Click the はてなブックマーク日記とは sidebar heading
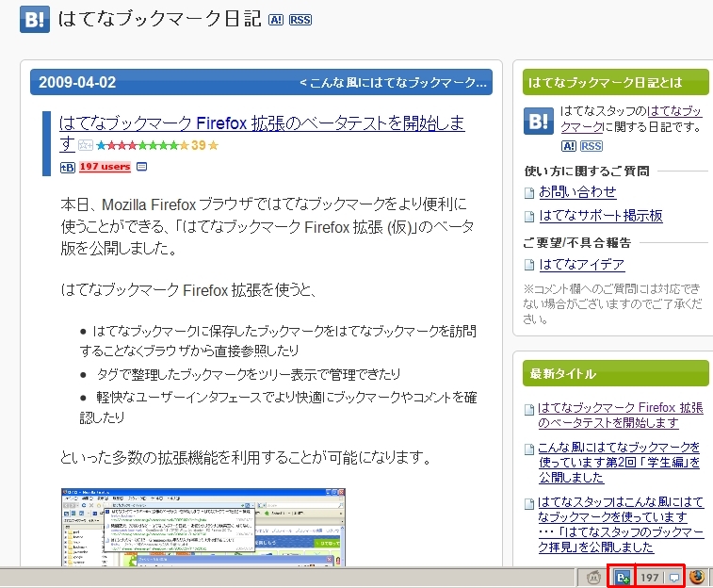This screenshot has height=588, width=713. 616,82
